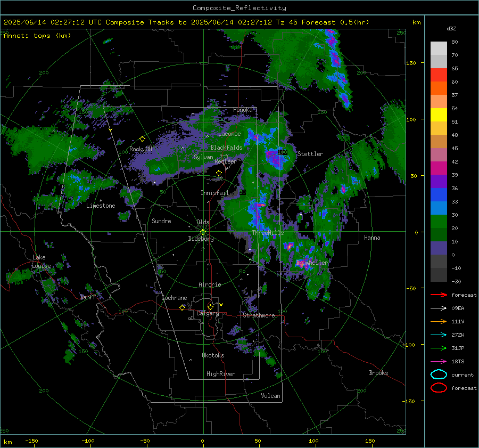Pick the light gray top swatch in dBZ scale

[439, 48]
